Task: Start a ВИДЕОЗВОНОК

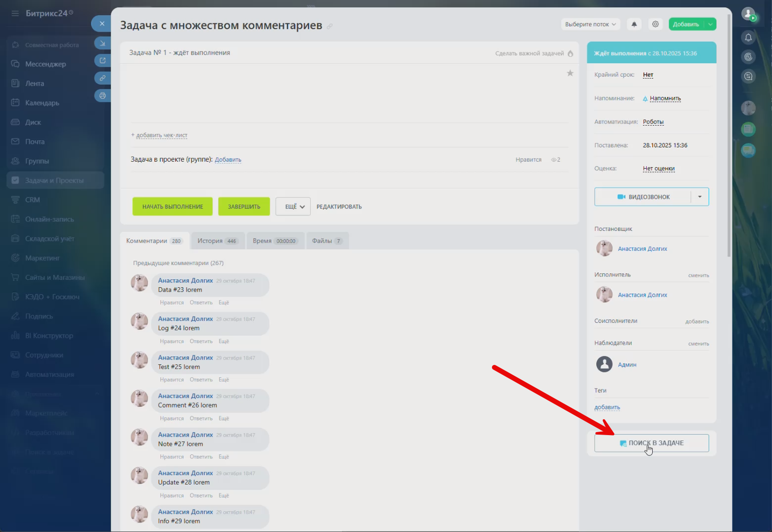Action: tap(643, 197)
